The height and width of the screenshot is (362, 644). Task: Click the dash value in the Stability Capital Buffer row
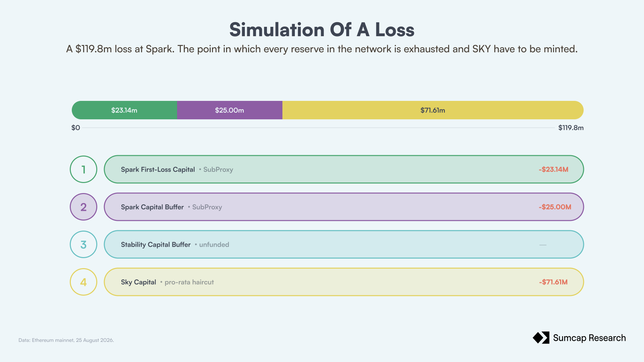543,245
